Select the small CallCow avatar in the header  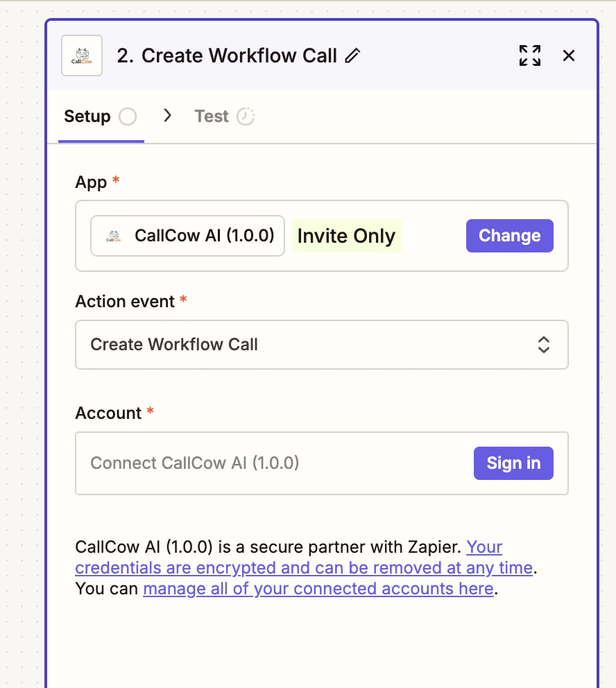pos(81,55)
